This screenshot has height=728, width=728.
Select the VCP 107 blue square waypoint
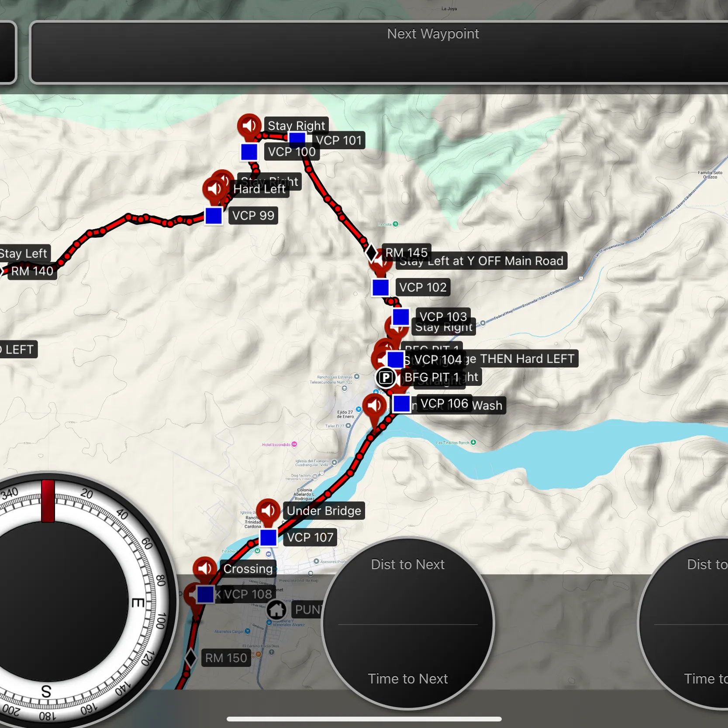tap(268, 537)
